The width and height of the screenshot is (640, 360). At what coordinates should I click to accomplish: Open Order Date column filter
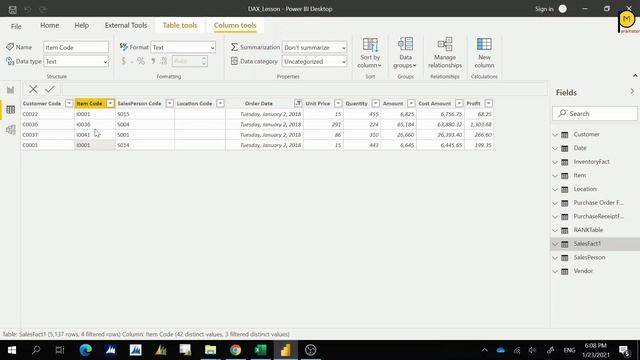(298, 104)
